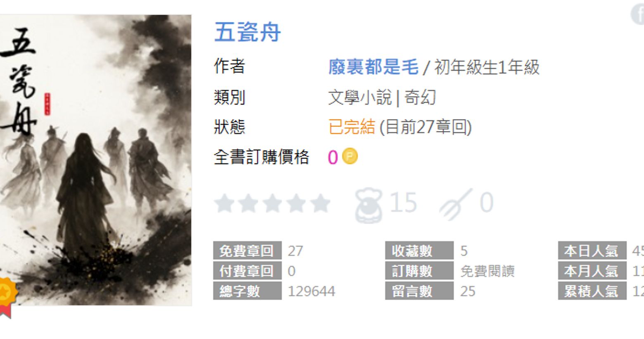
Task: Click the Facebook share icon
Action: pyautogui.click(x=638, y=14)
